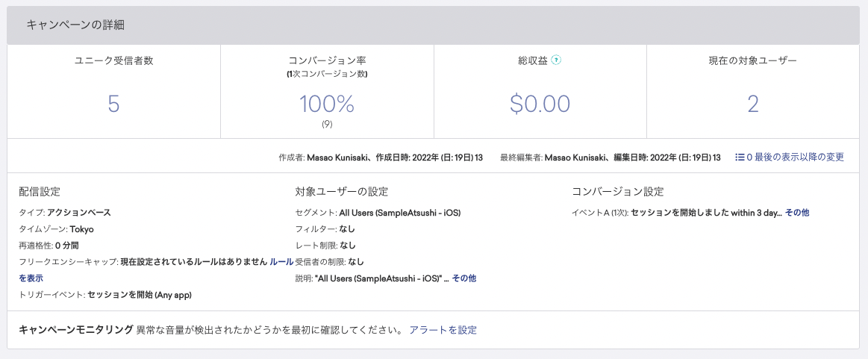The height and width of the screenshot is (359, 868).
Task: Select the $0.00 total revenue value
Action: [540, 104]
